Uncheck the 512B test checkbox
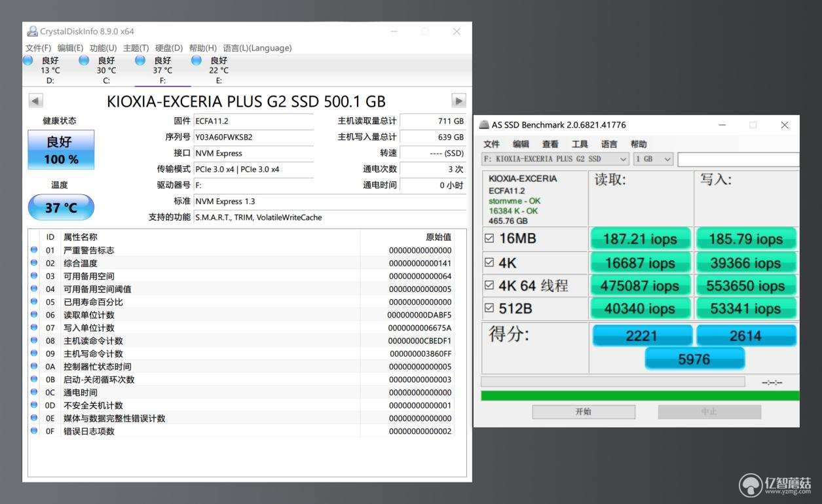The width and height of the screenshot is (822, 504). click(489, 308)
